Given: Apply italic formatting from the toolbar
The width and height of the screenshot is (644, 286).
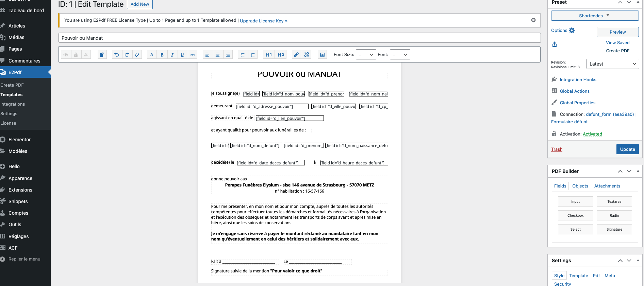Looking at the screenshot, I should point(172,55).
